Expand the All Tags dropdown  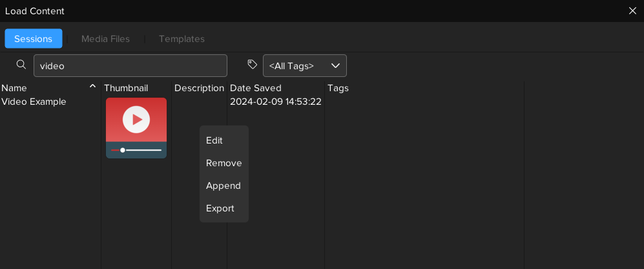pos(304,66)
